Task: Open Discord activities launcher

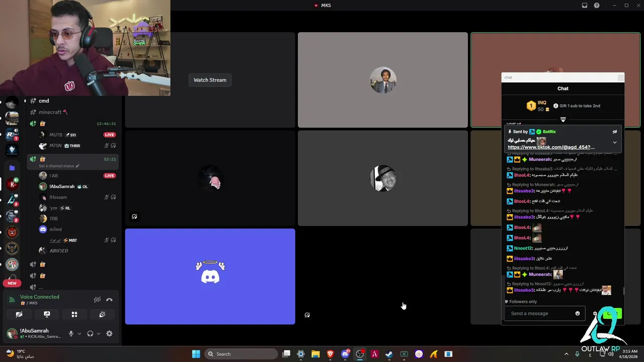Action: pos(74,314)
